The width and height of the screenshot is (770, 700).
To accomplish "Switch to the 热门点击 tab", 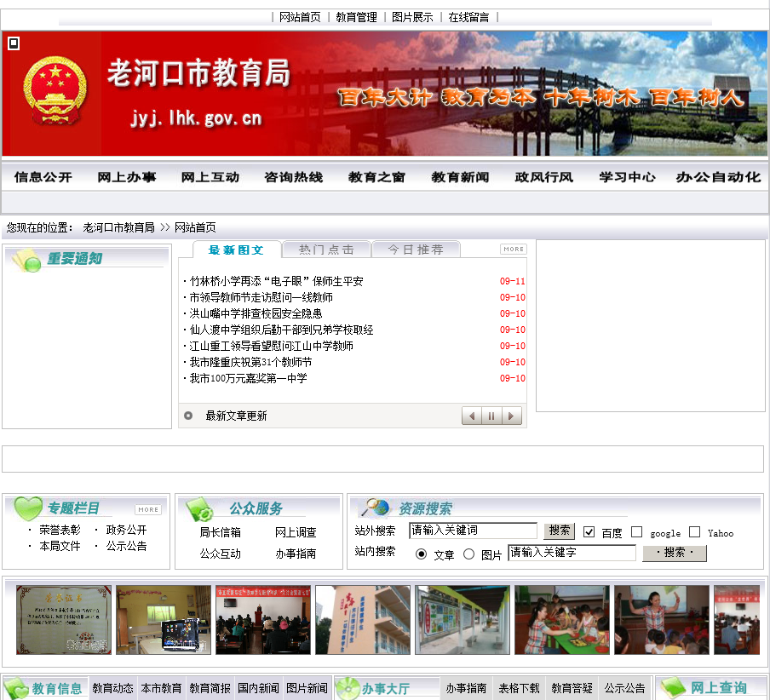I will 326,250.
